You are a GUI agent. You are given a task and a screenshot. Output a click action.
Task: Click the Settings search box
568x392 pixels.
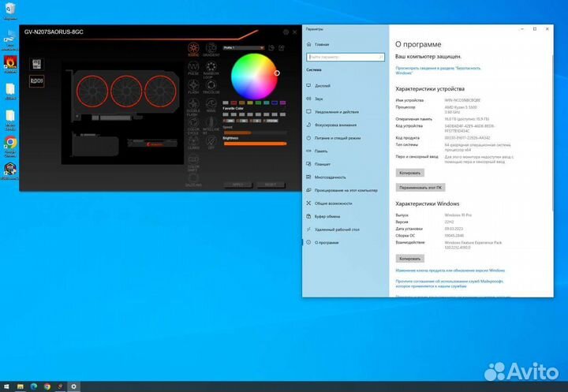tap(346, 57)
